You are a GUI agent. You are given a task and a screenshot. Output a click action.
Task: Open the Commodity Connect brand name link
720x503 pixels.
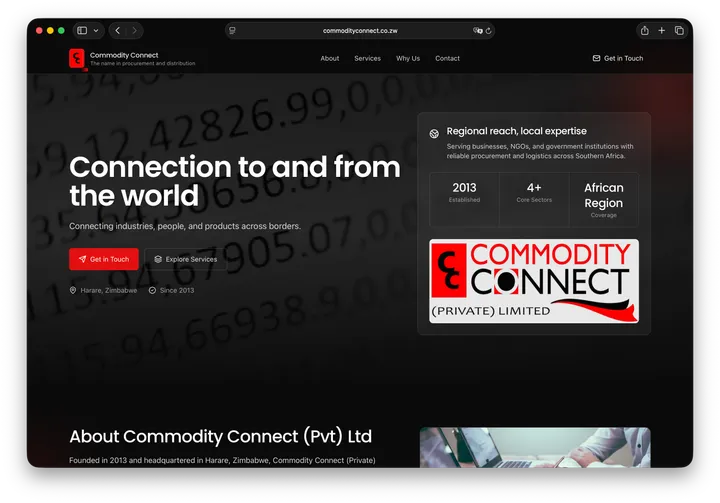tap(124, 55)
